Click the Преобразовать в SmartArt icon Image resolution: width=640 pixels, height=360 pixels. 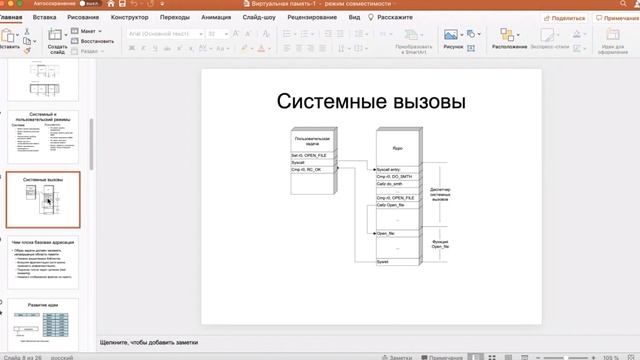411,35
